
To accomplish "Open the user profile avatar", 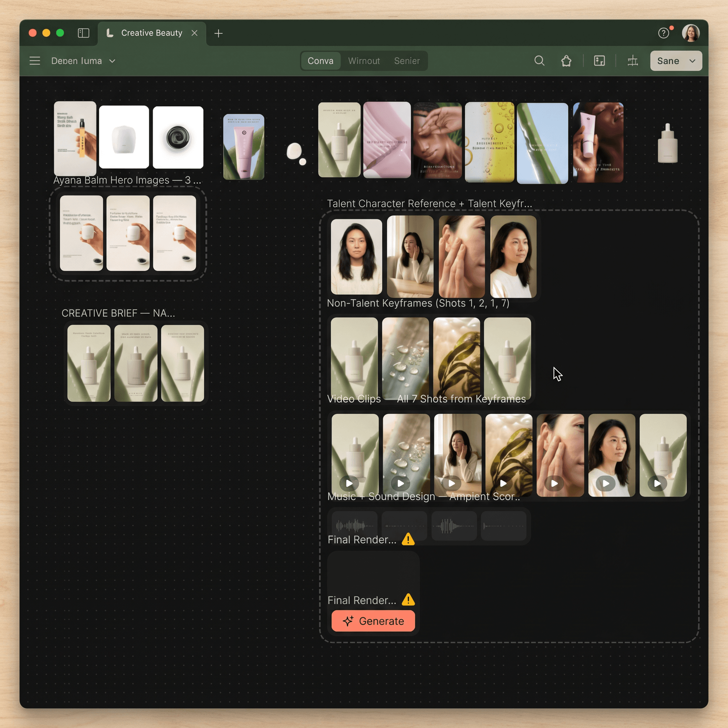I will (691, 33).
